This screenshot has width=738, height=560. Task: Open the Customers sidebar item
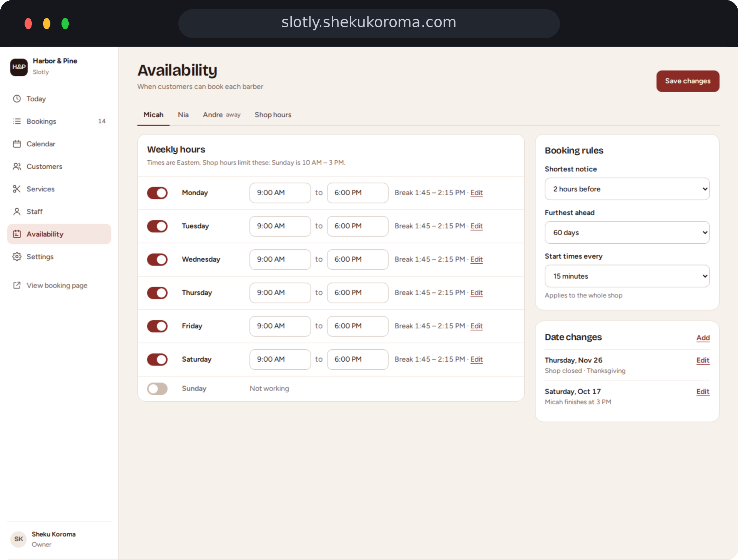click(59, 166)
